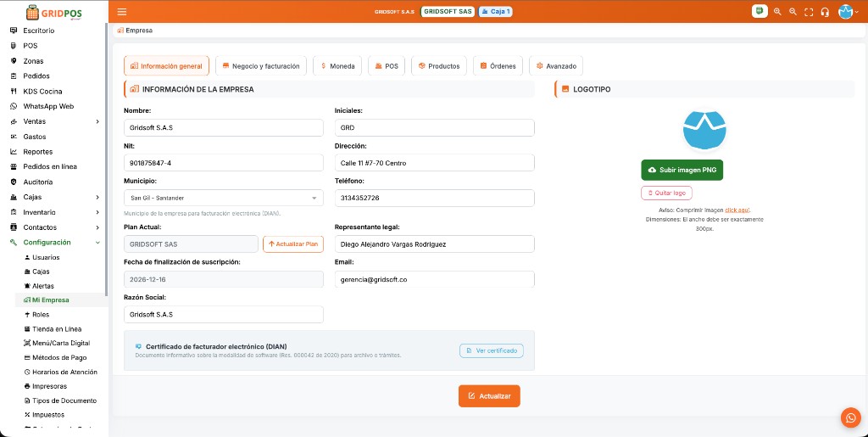Screen dimensions: 868x437
Task: Open WhatsApp chat floating button
Action: 850,417
